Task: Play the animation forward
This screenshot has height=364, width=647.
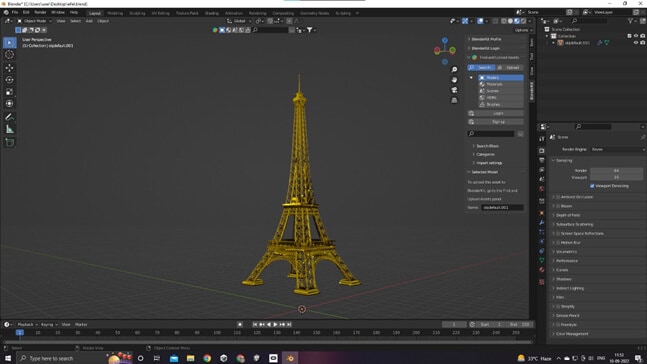Action: click(x=276, y=325)
